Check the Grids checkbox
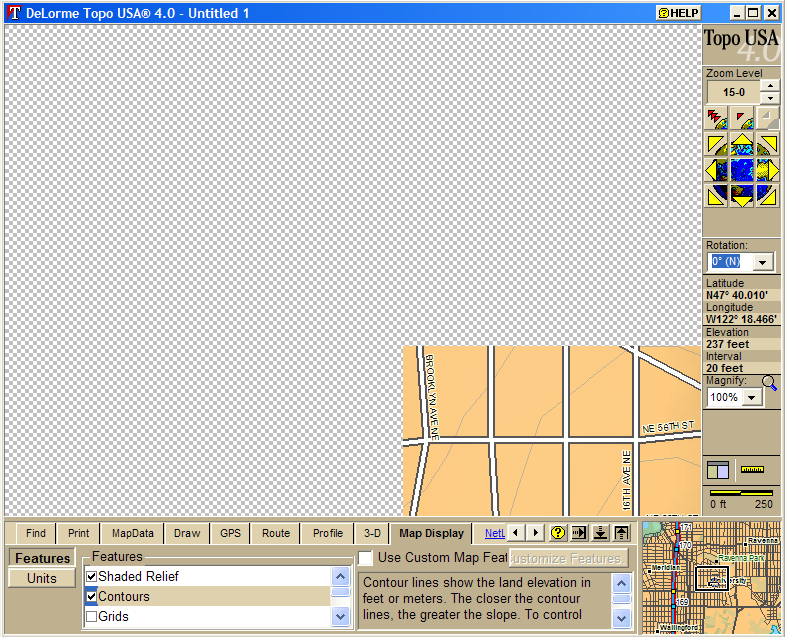Image resolution: width=785 pixels, height=637 pixels. (91, 616)
